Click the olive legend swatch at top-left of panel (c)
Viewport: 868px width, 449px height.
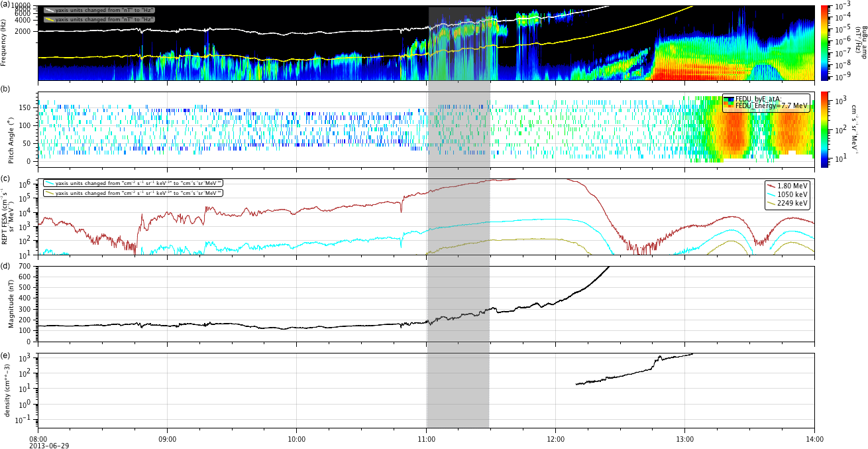49,193
